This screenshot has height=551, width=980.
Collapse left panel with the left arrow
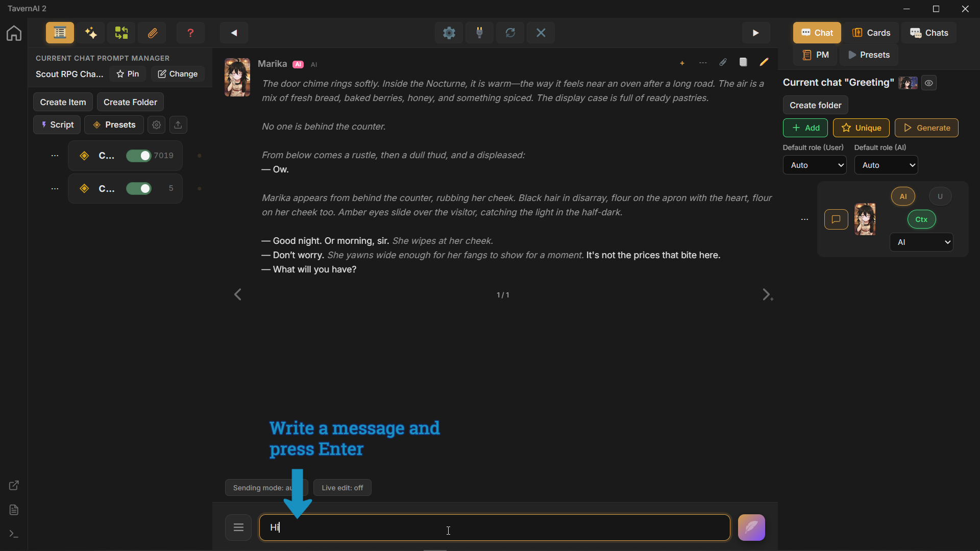pyautogui.click(x=234, y=33)
